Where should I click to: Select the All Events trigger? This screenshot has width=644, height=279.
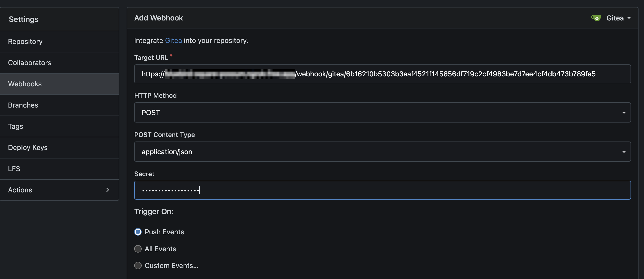138,249
